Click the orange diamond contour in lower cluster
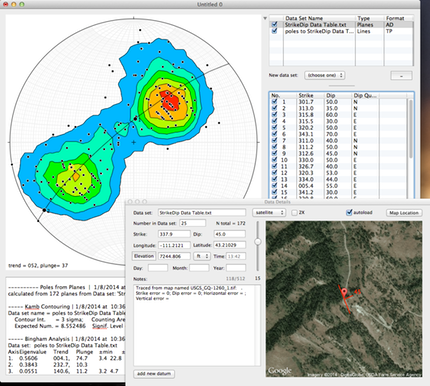The height and width of the screenshot is (386, 430). coord(76,176)
